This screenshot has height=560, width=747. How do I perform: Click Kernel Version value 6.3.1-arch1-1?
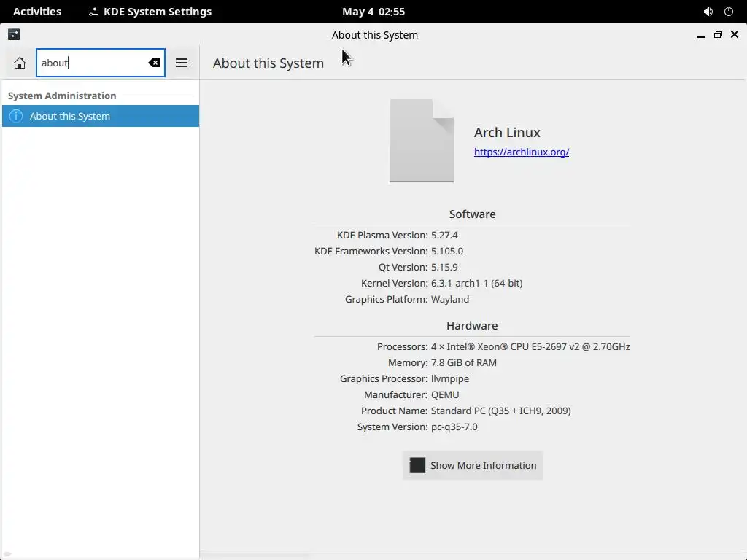[x=477, y=284]
